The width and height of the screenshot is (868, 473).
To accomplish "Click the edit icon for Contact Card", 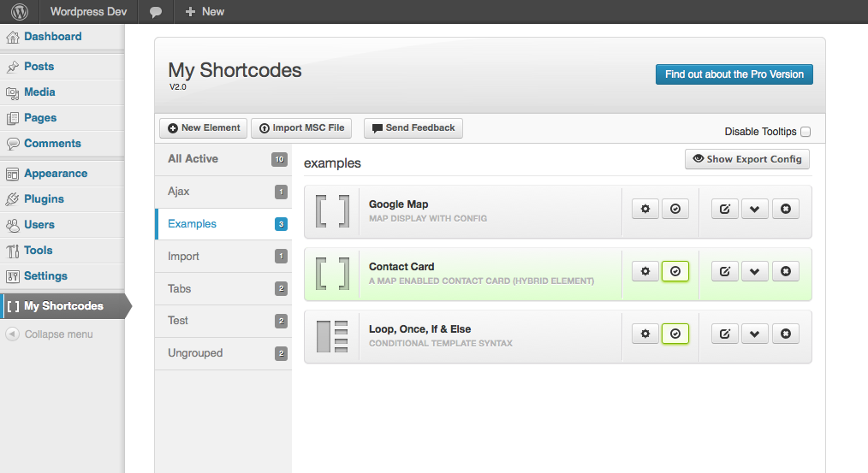I will point(725,272).
